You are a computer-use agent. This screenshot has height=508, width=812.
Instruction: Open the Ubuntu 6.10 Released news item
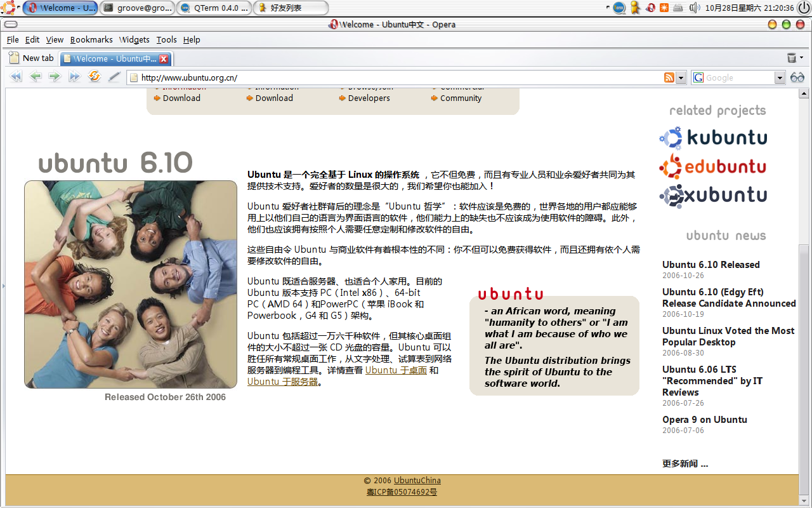711,265
